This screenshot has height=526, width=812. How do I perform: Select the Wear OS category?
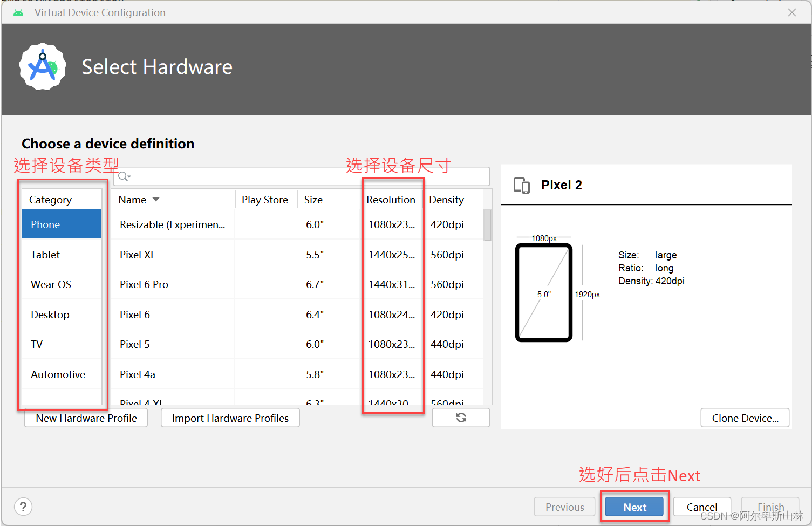tap(62, 284)
